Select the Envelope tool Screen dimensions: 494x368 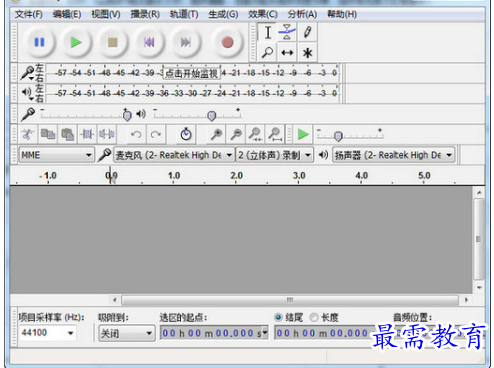[287, 32]
